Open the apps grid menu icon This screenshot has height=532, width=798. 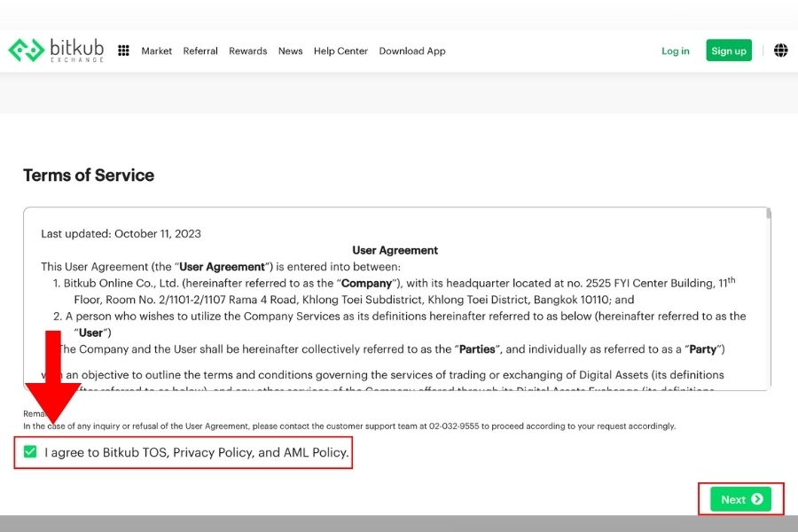(x=123, y=51)
